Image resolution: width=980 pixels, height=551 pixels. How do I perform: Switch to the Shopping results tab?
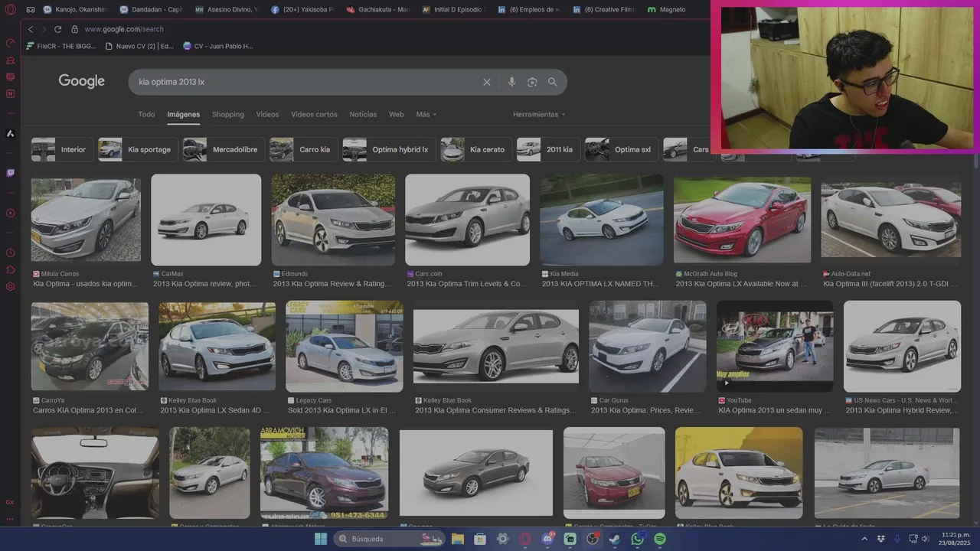click(x=228, y=114)
